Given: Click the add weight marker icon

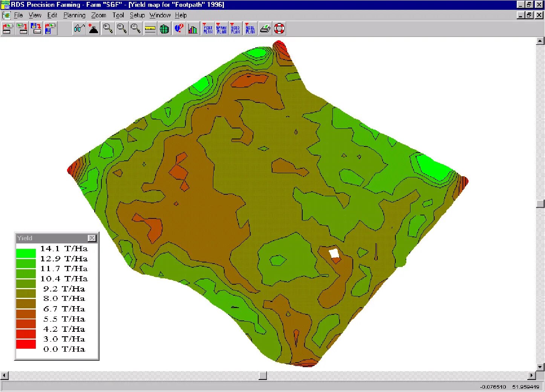Looking at the screenshot, I should [93, 29].
